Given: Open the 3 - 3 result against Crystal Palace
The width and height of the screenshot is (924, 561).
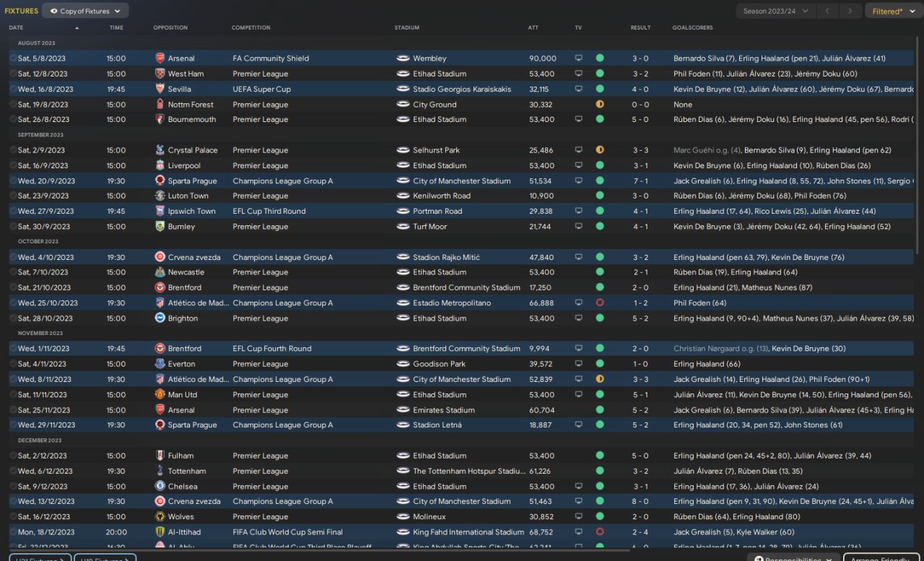Looking at the screenshot, I should tap(640, 150).
